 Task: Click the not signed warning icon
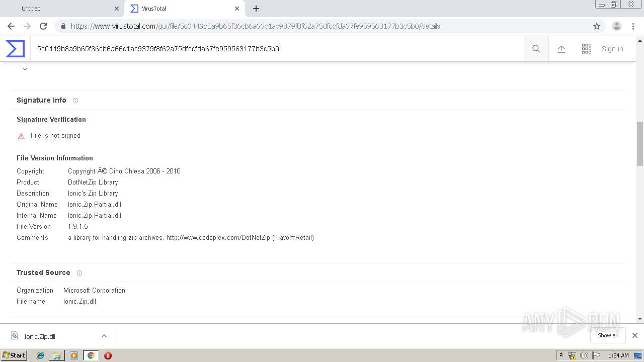(x=21, y=136)
